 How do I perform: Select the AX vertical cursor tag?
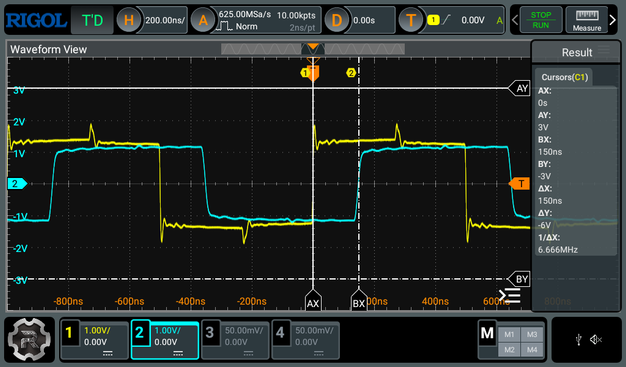313,301
